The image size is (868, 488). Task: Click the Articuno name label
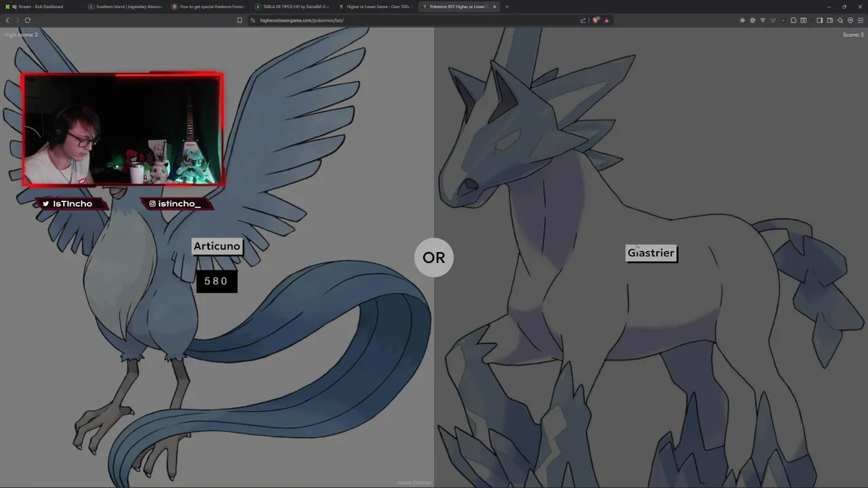pyautogui.click(x=217, y=246)
